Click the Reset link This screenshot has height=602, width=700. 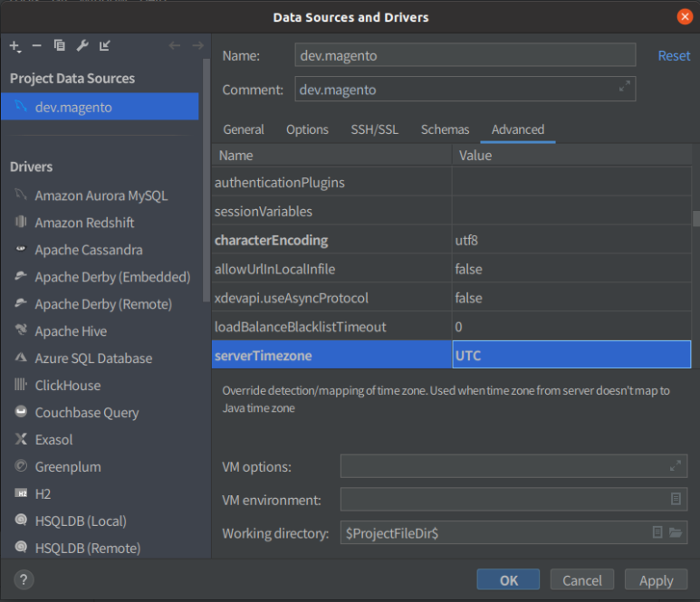tap(674, 56)
